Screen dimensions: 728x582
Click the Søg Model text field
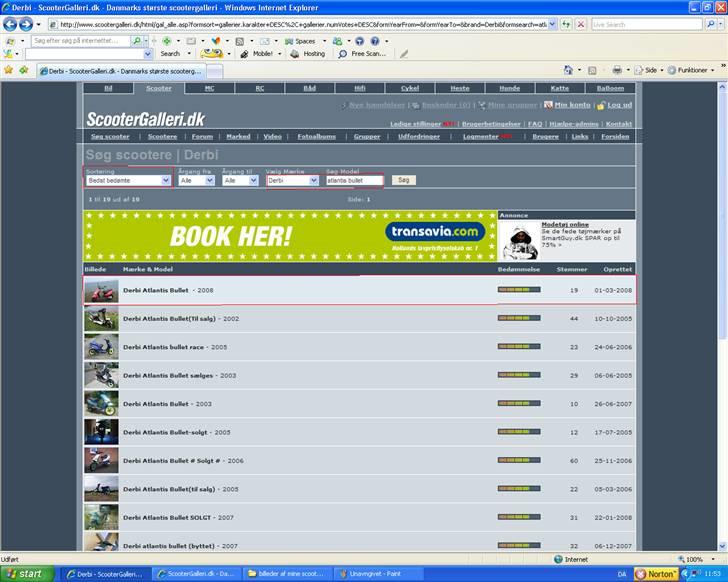point(354,180)
